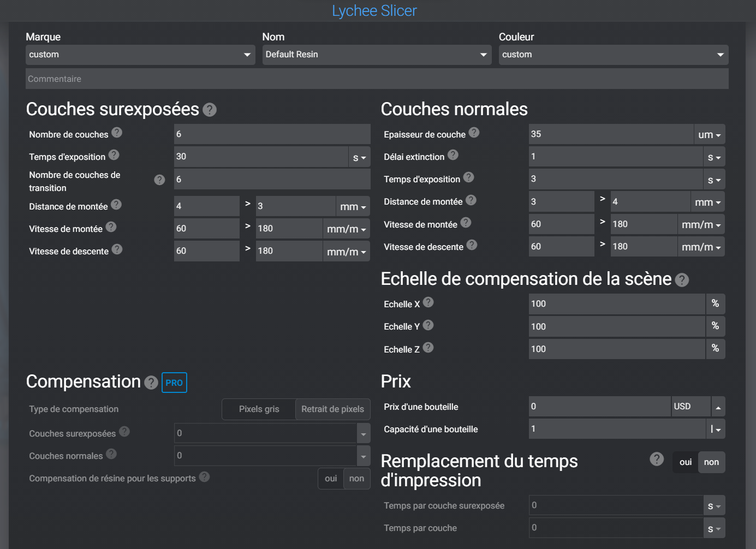Expand the Nom Default Resin dropdown
756x549 pixels.
point(376,55)
